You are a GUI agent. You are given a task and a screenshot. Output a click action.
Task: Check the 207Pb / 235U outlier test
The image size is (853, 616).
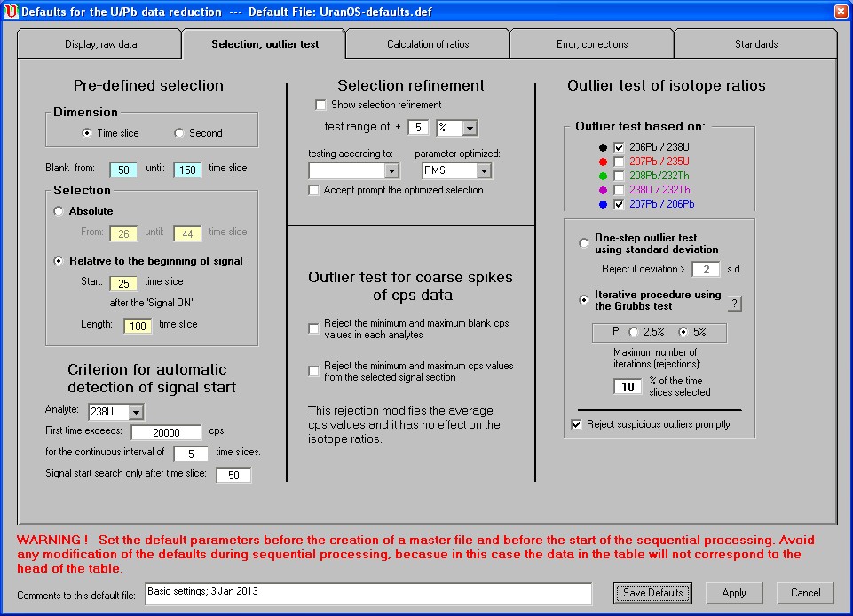(x=619, y=162)
